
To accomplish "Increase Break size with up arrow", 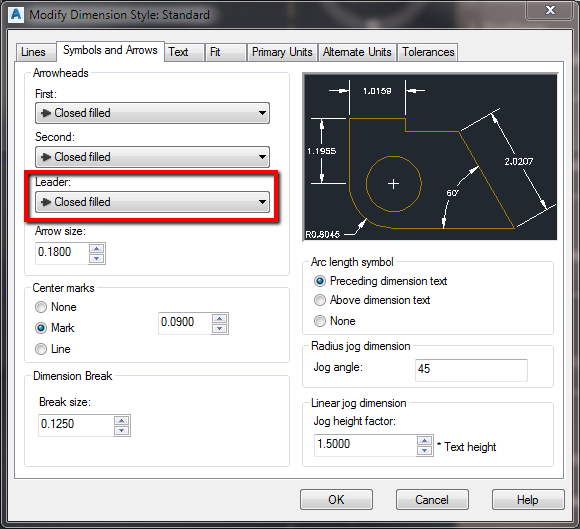I will coord(122,420).
